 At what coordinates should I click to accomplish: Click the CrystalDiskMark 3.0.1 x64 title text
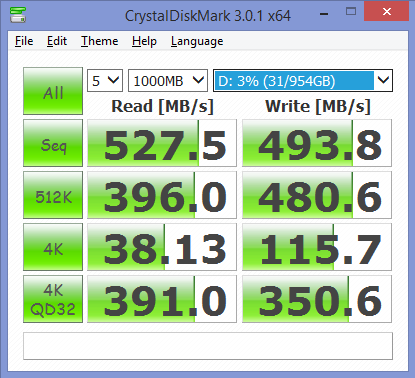click(x=208, y=16)
